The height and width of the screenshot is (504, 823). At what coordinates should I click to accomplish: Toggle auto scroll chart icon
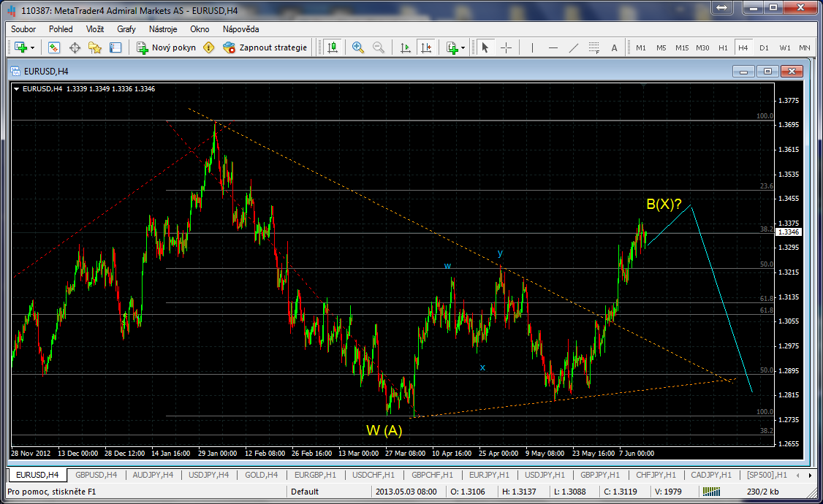pos(405,47)
